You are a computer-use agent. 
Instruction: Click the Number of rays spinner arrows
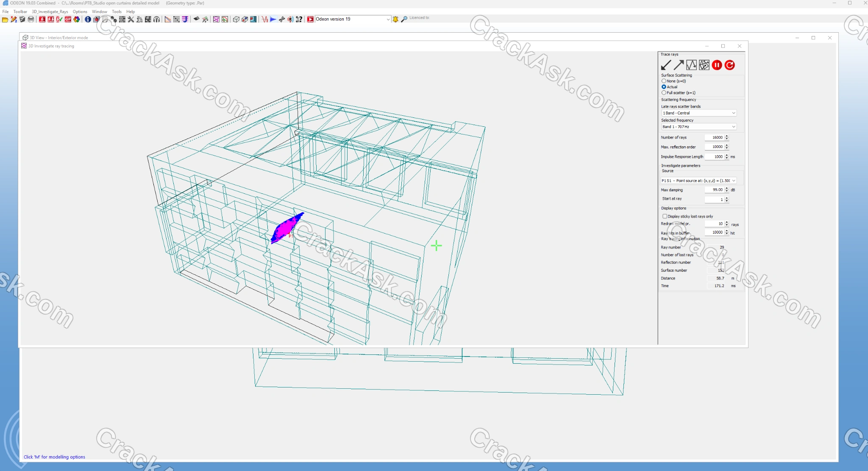(726, 137)
